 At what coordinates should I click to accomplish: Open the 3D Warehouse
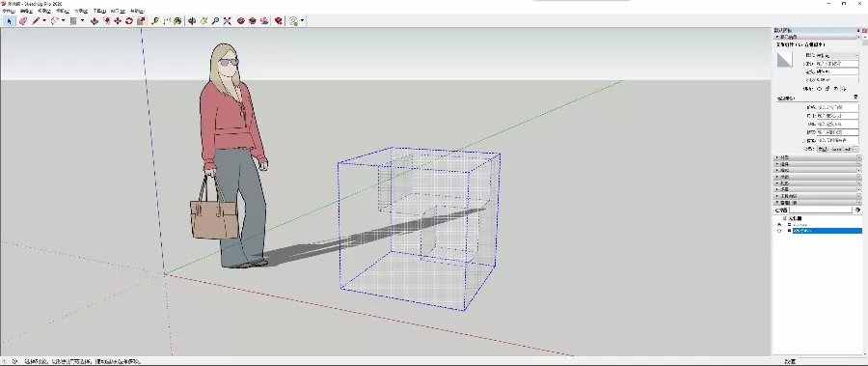point(241,21)
